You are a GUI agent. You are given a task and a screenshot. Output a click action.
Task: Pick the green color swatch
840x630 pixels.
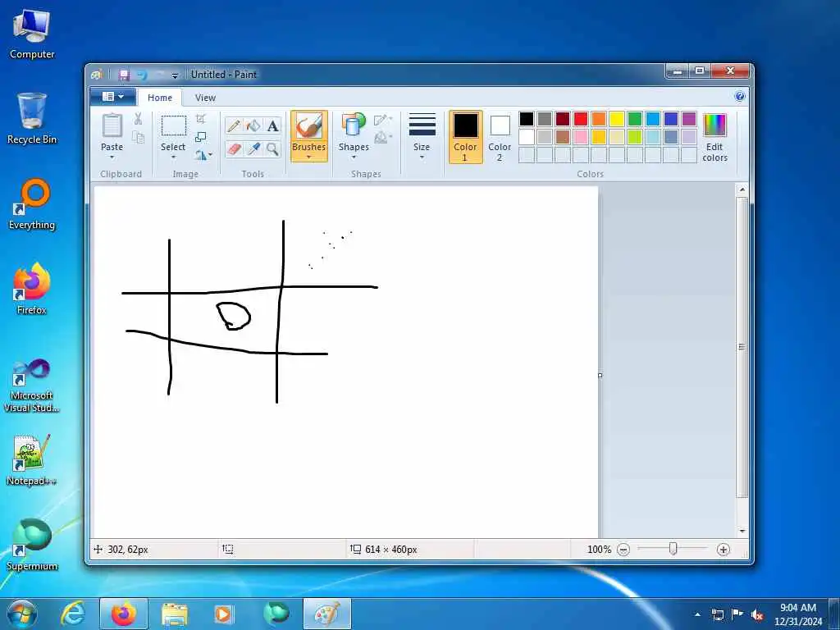(635, 119)
